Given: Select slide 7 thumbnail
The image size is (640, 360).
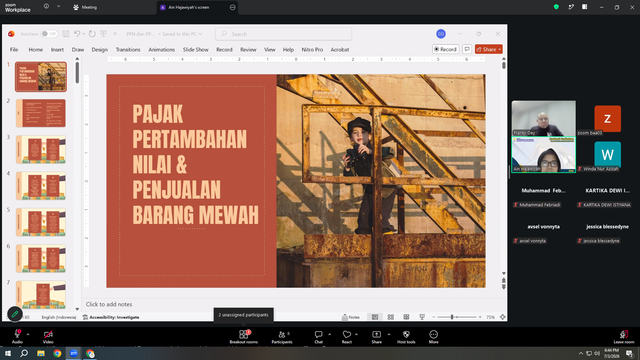Looking at the screenshot, I should tap(41, 294).
